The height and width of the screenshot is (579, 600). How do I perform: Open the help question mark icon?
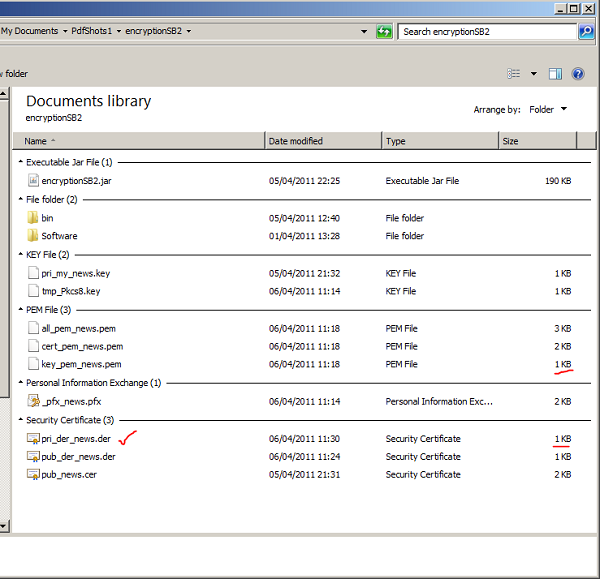coord(578,73)
